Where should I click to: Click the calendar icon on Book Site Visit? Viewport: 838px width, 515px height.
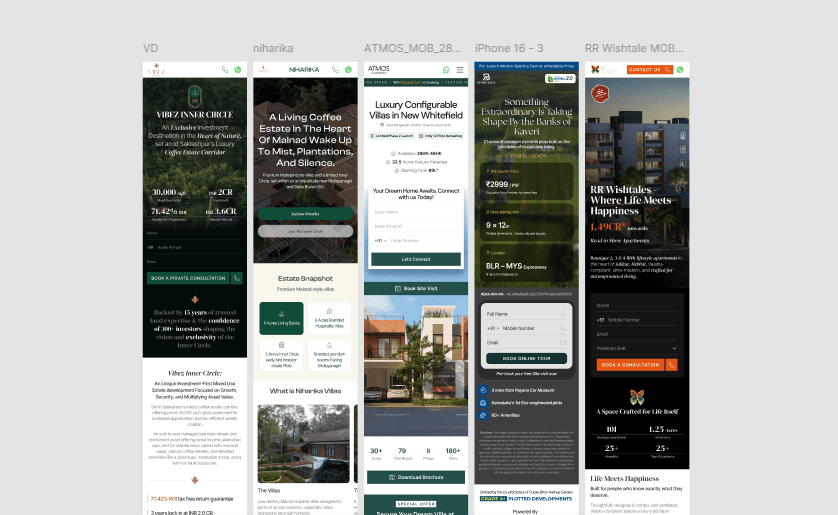tap(398, 288)
